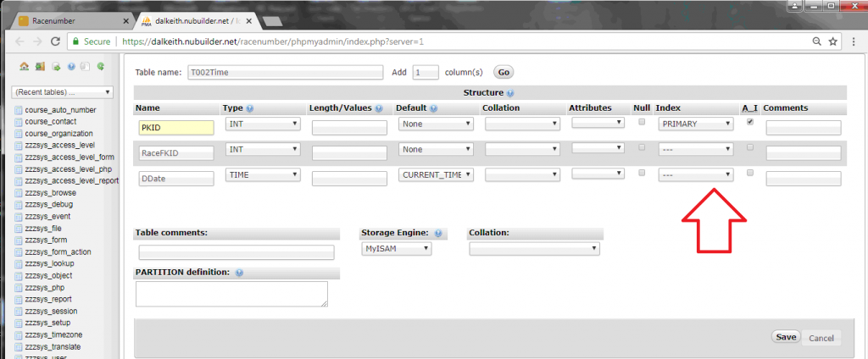
Task: Enable A_I checkbox for DDate row
Action: click(x=750, y=173)
